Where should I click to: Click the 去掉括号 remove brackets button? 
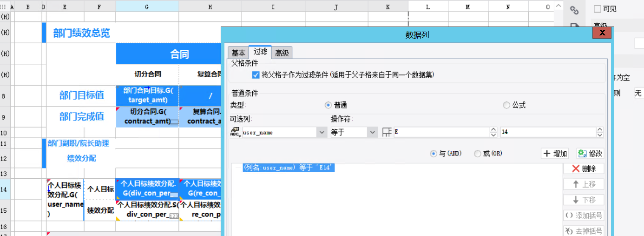[584, 231]
